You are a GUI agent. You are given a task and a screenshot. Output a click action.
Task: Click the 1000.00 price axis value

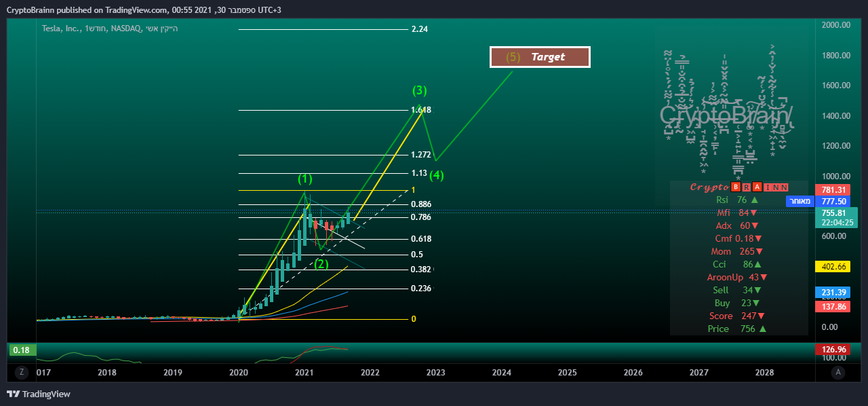(x=836, y=177)
